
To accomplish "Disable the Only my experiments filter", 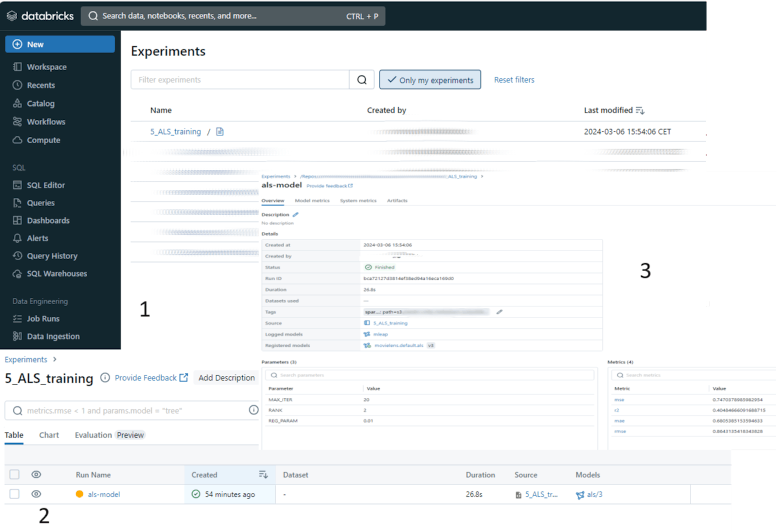I will [x=430, y=80].
